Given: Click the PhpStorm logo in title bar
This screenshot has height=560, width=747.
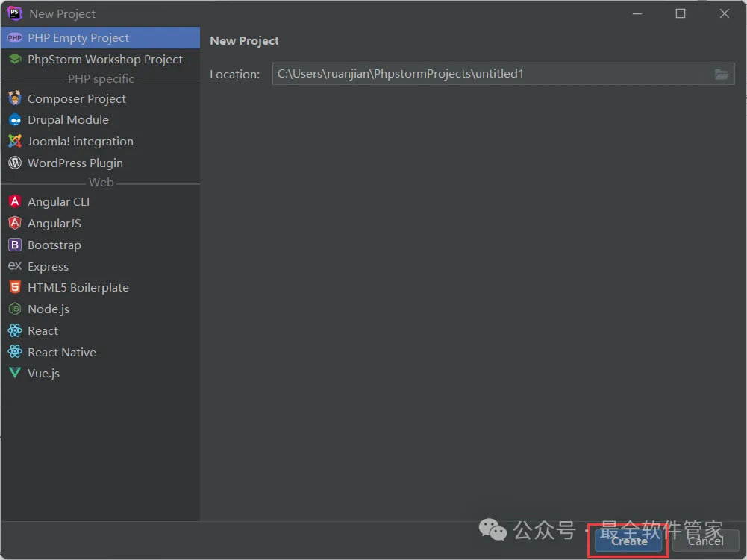Looking at the screenshot, I should pyautogui.click(x=15, y=13).
